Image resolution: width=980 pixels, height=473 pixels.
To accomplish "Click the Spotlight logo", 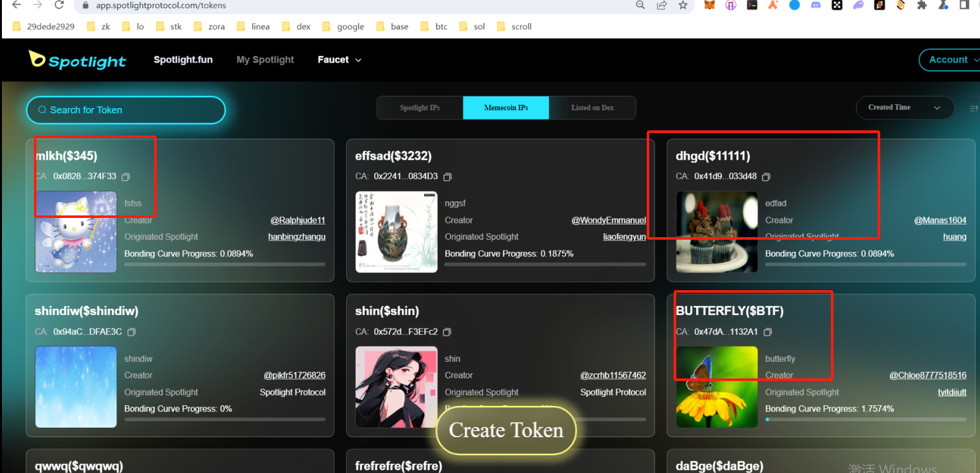I will click(77, 60).
